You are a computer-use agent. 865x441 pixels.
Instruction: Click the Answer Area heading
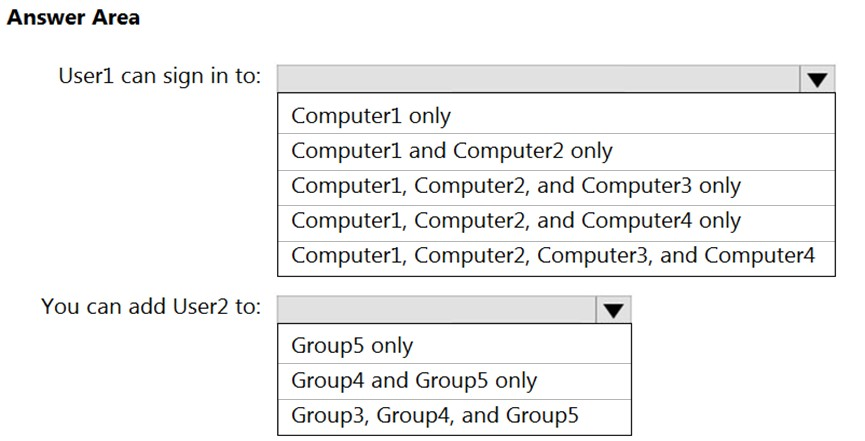click(x=73, y=17)
